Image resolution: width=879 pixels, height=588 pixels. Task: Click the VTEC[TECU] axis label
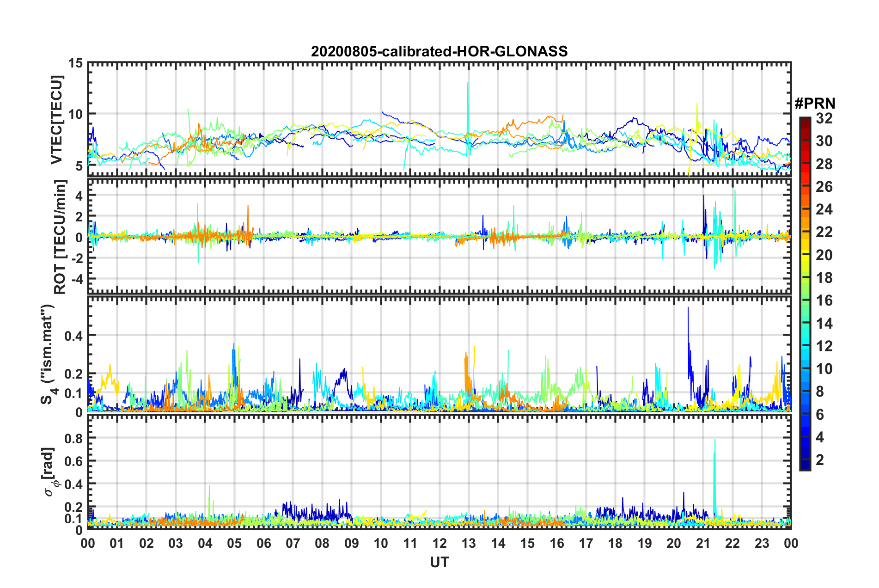(x=57, y=120)
